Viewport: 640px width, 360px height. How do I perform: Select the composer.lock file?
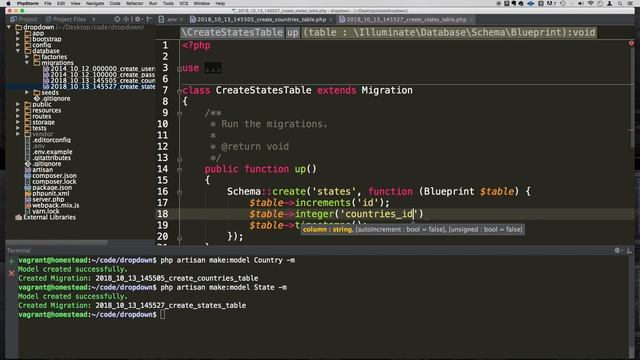point(50,182)
